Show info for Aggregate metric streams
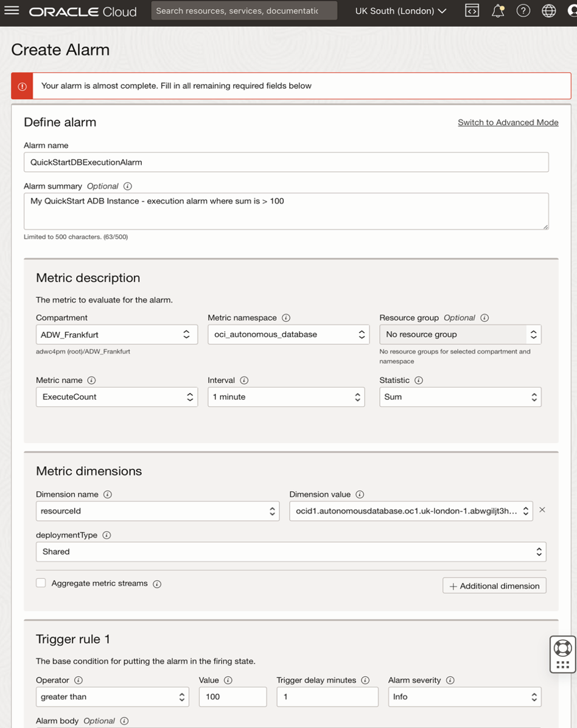 pos(158,584)
